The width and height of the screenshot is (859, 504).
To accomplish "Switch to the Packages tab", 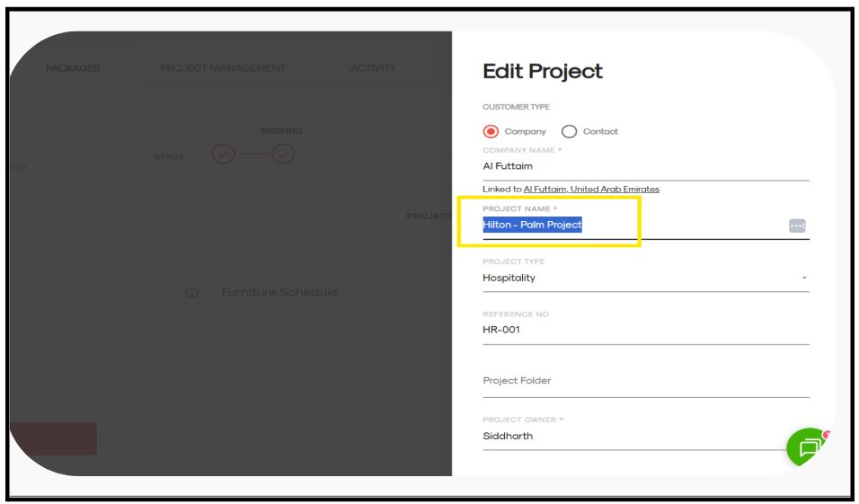I will 73,68.
